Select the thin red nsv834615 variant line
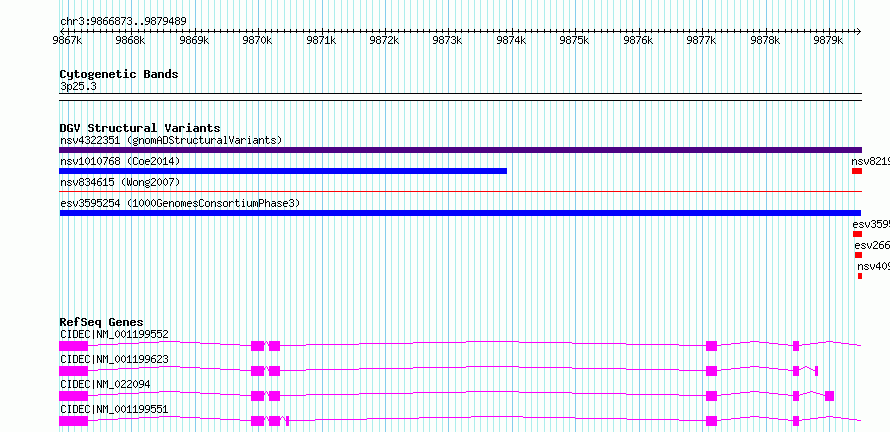Image resolution: width=890 pixels, height=432 pixels. point(460,192)
